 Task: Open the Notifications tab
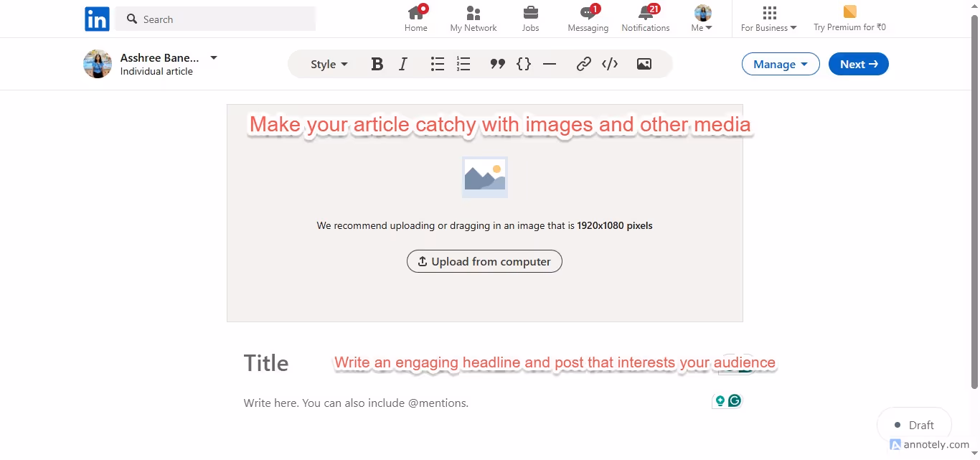[645, 19]
